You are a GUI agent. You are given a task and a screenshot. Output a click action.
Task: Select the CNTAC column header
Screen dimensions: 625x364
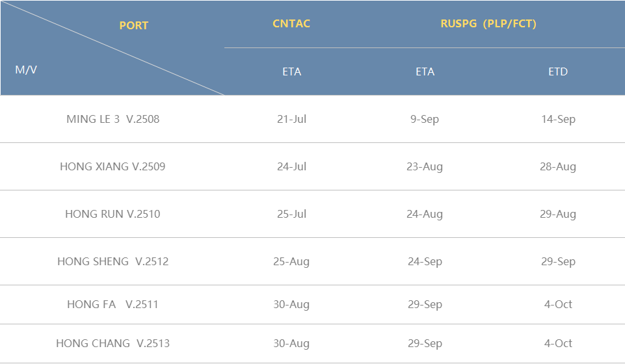tap(291, 23)
